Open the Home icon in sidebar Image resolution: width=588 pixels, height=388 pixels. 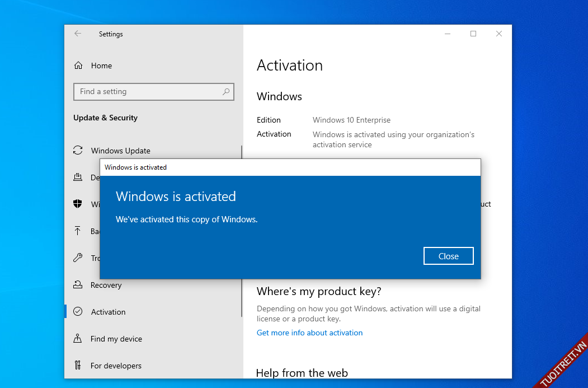78,66
